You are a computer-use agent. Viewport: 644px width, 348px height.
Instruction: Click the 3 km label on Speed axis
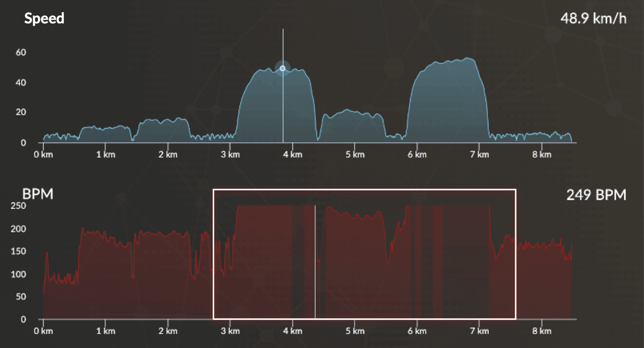[230, 154]
